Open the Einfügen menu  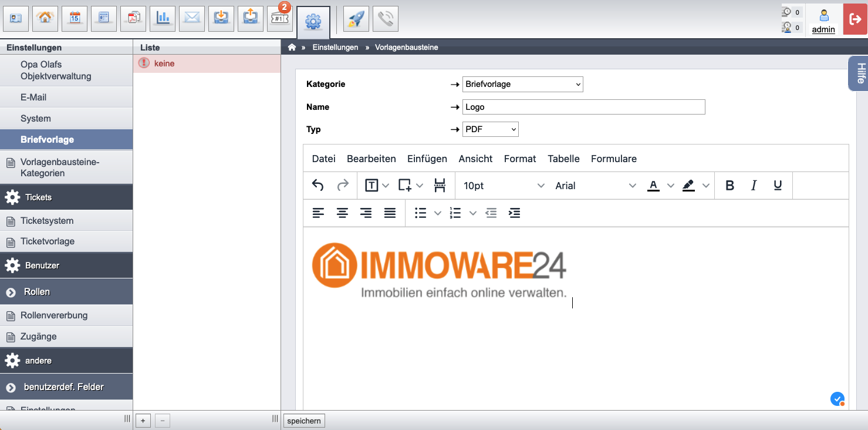click(x=427, y=159)
